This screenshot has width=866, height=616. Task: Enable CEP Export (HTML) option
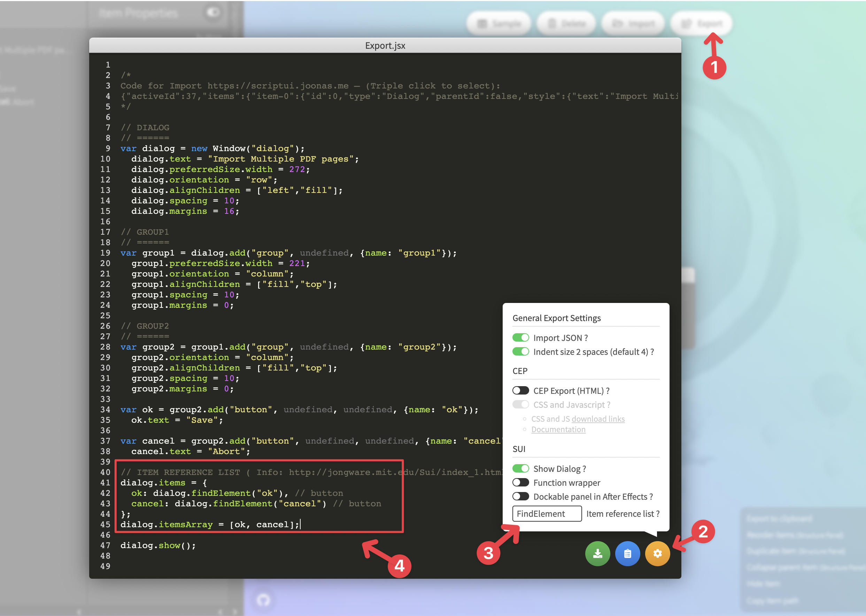point(521,391)
